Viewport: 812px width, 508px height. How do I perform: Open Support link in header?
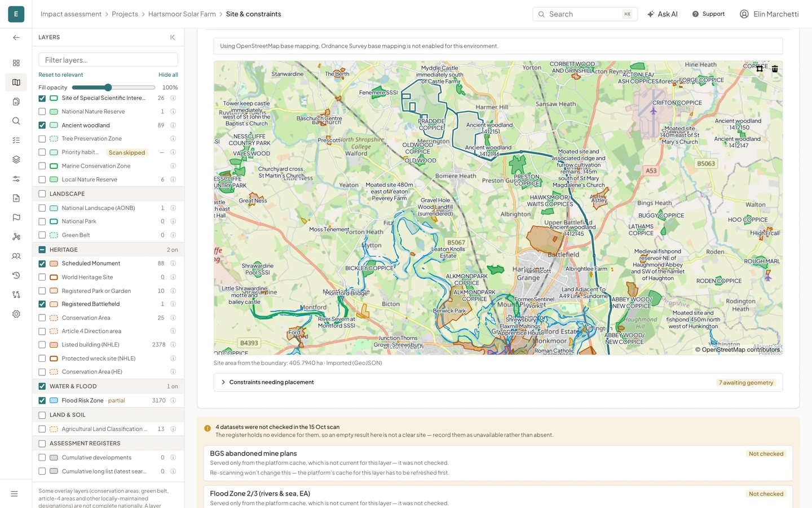tap(708, 14)
